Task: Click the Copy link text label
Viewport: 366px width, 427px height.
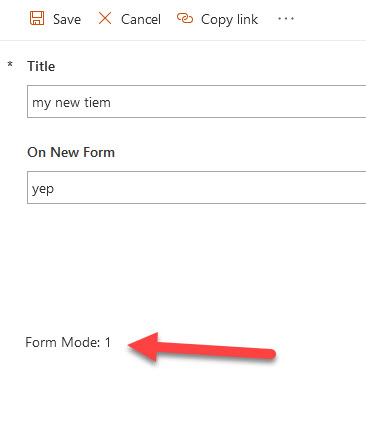Action: pos(229,20)
